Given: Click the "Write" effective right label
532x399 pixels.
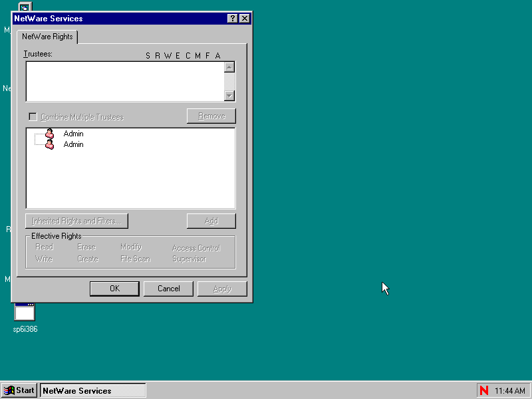Looking at the screenshot, I should [x=44, y=259].
